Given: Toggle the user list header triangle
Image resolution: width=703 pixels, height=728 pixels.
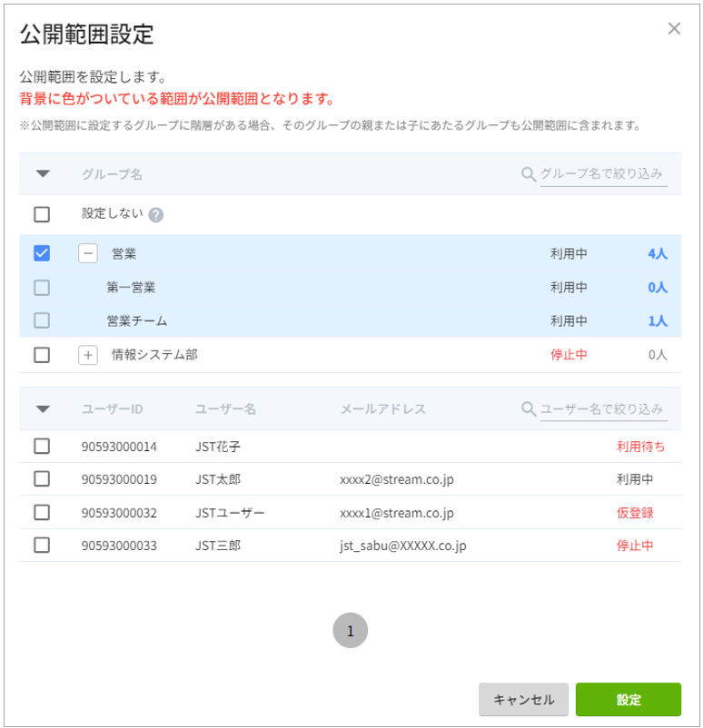Looking at the screenshot, I should [43, 409].
